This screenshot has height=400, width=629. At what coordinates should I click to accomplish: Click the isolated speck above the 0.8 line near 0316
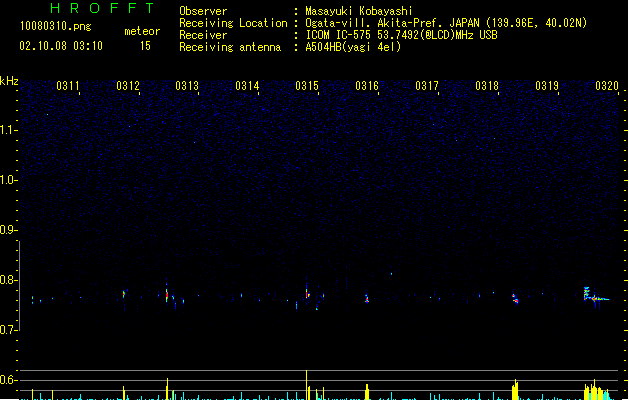tap(392, 274)
